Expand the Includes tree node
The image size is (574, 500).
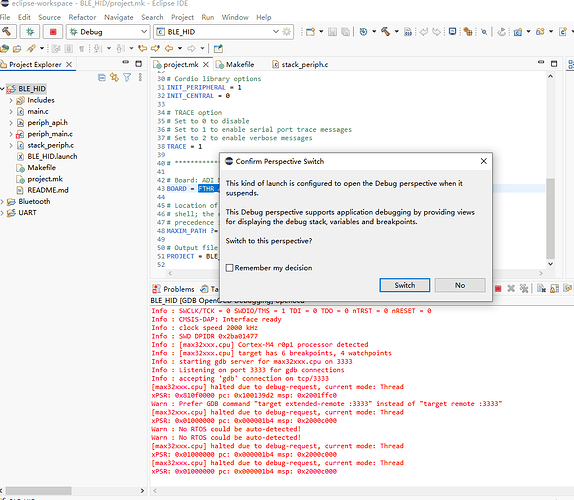pyautogui.click(x=11, y=100)
